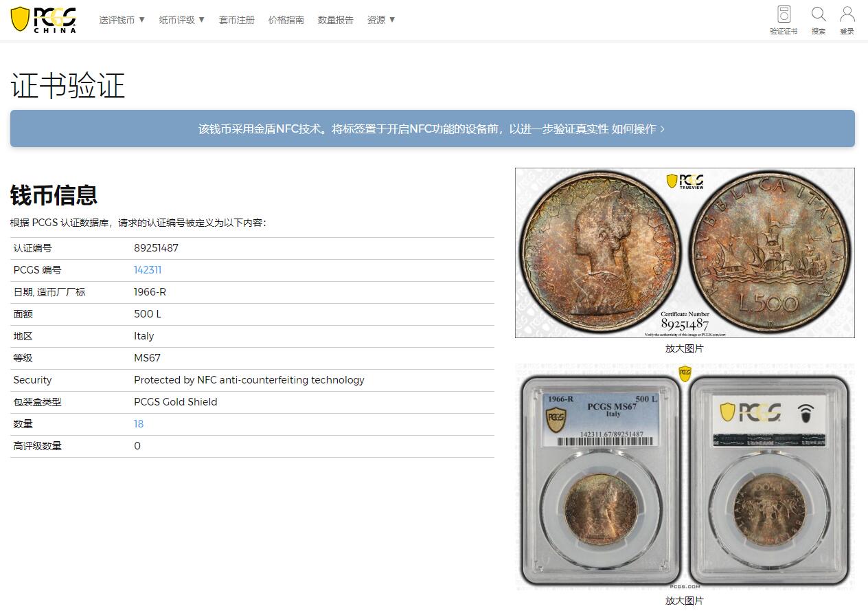Click the 登录 login icon

(x=847, y=20)
